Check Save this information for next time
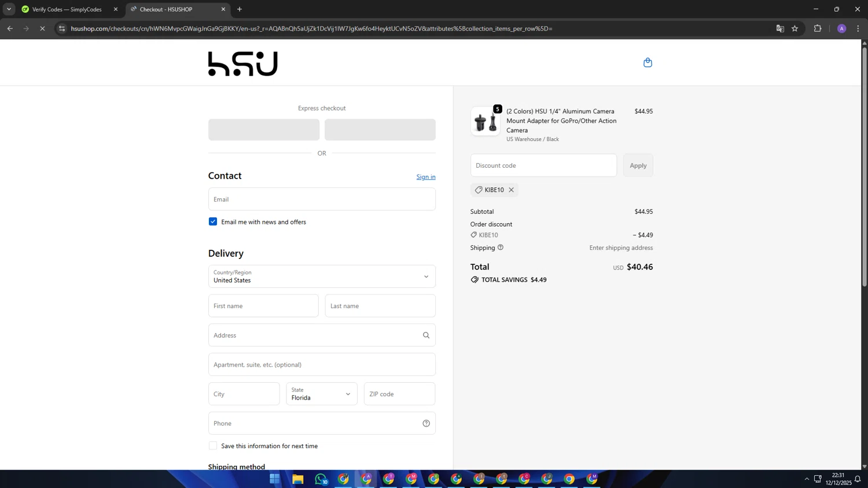Image resolution: width=868 pixels, height=488 pixels. (213, 446)
